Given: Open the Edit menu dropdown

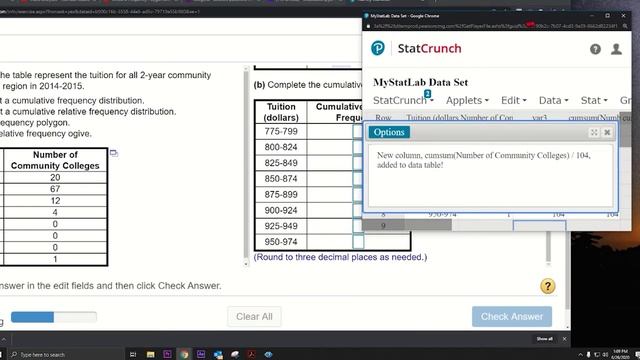Looking at the screenshot, I should point(513,100).
